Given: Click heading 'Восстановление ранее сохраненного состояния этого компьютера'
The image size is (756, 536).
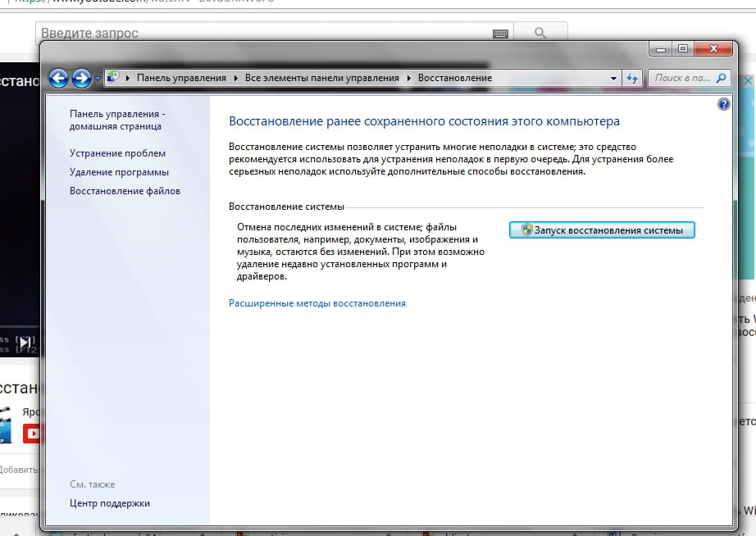Looking at the screenshot, I should 424,121.
